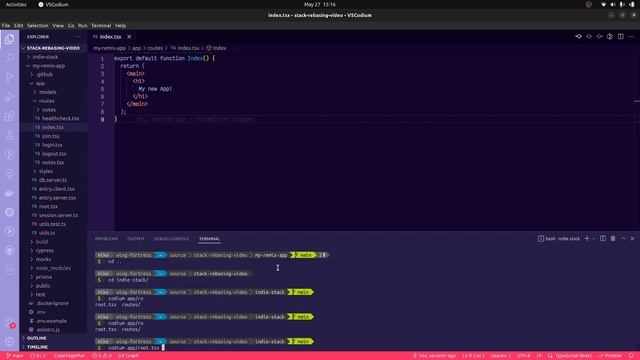Open the Selection menu
Screen dimensions: 640x360
pyautogui.click(x=38, y=25)
